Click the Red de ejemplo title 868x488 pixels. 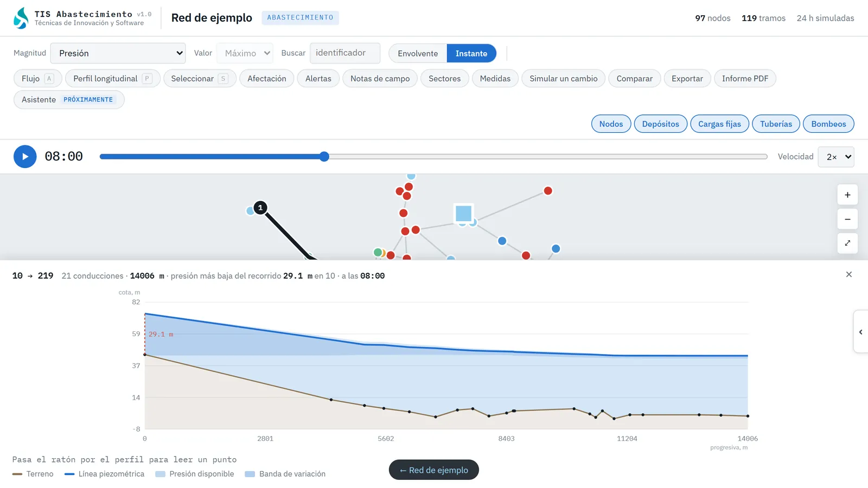pos(212,18)
